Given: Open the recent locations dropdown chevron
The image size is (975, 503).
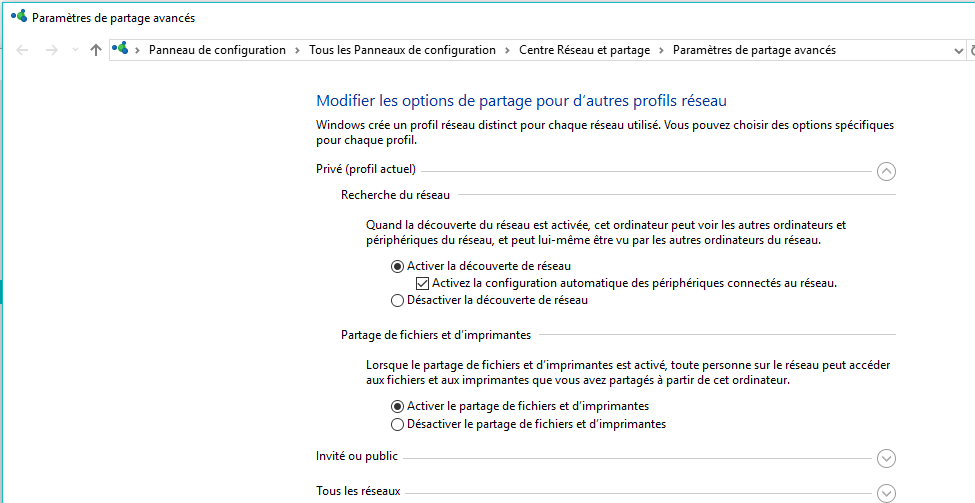Looking at the screenshot, I should pyautogui.click(x=75, y=50).
